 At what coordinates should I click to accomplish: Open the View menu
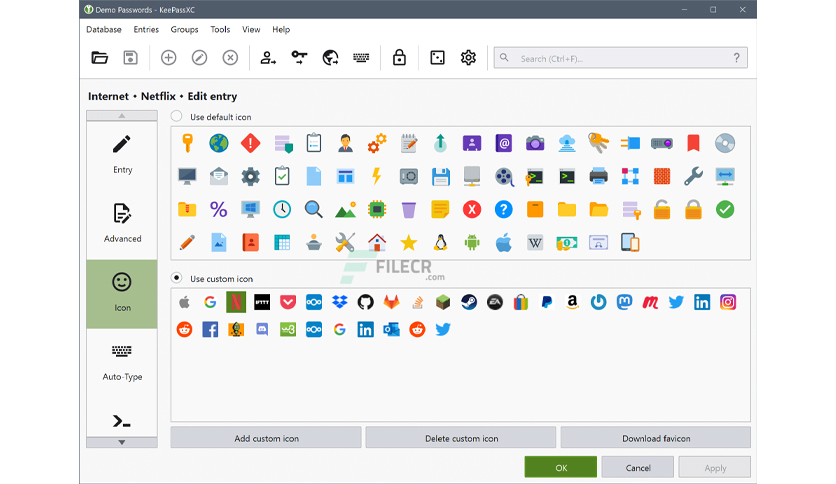point(251,29)
